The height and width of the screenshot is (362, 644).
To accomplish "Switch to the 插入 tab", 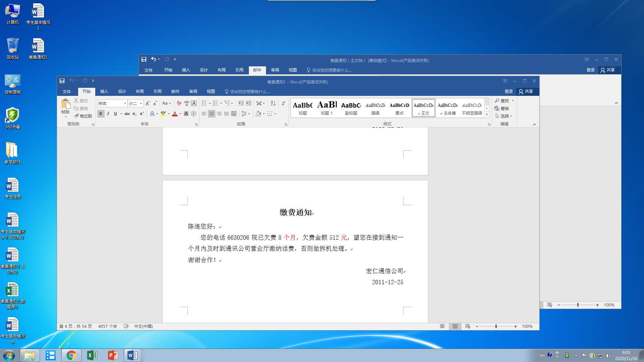I will 104,92.
